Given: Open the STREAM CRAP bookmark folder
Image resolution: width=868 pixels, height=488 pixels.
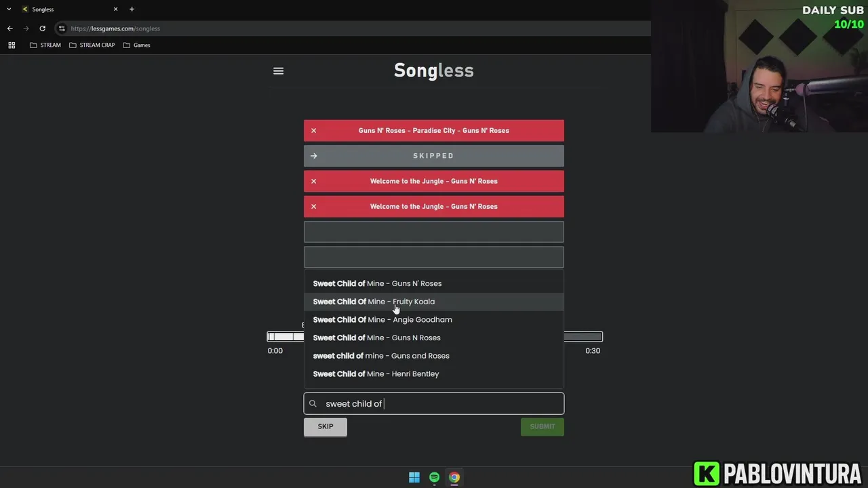Looking at the screenshot, I should coord(92,45).
